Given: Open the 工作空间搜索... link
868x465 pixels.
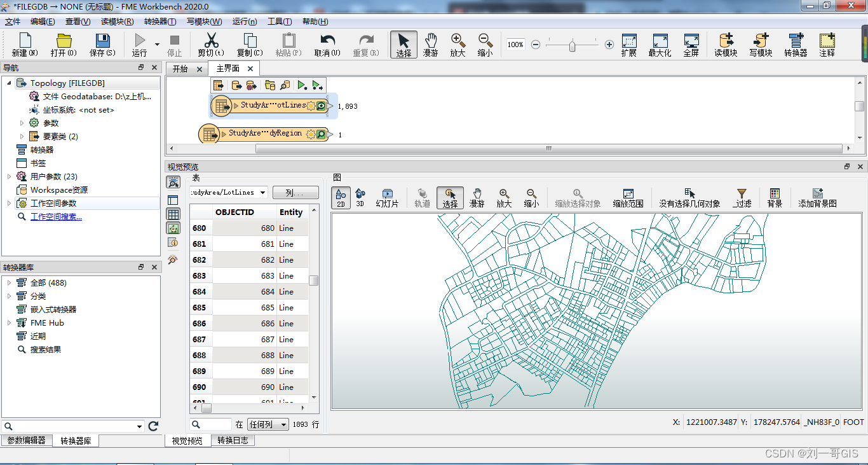Looking at the screenshot, I should (56, 217).
